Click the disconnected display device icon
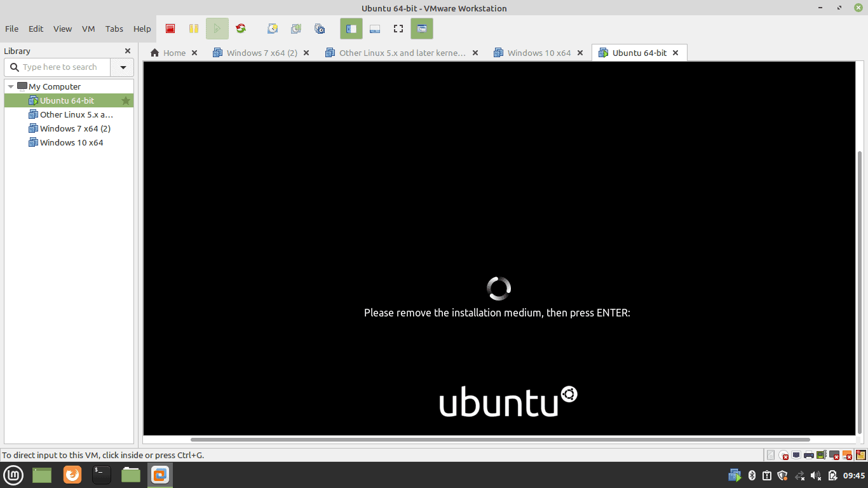 click(834, 455)
